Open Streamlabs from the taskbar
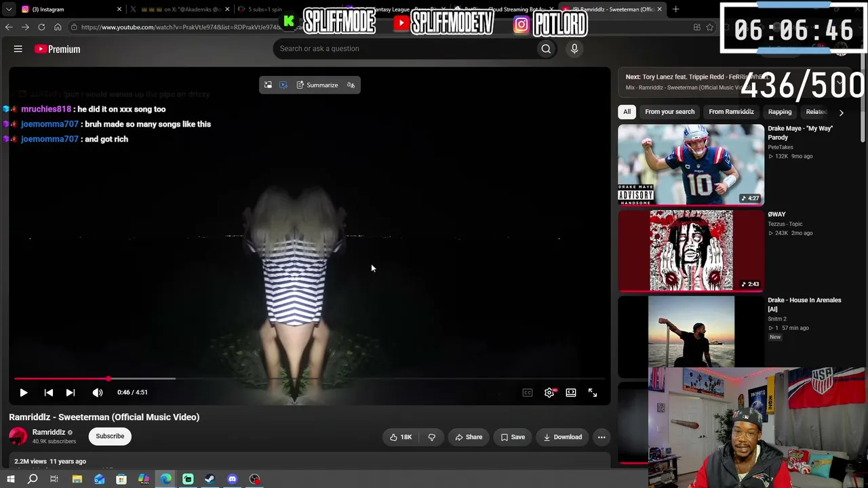 click(188, 479)
